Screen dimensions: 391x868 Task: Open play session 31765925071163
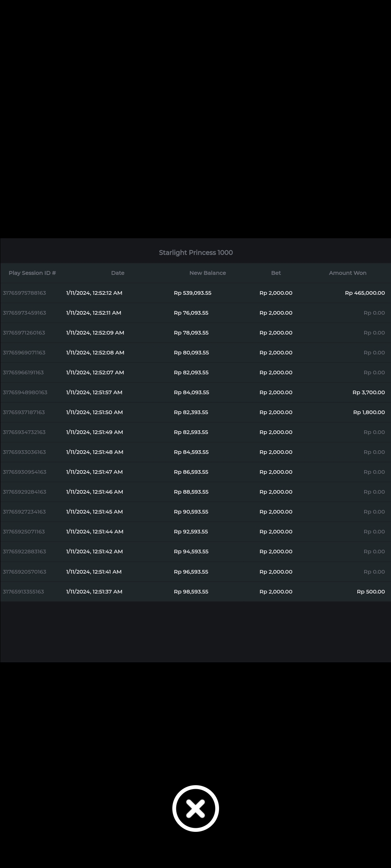pos(24,532)
